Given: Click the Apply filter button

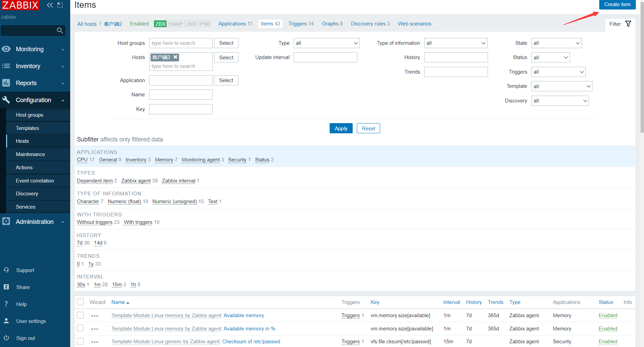Looking at the screenshot, I should [x=341, y=128].
